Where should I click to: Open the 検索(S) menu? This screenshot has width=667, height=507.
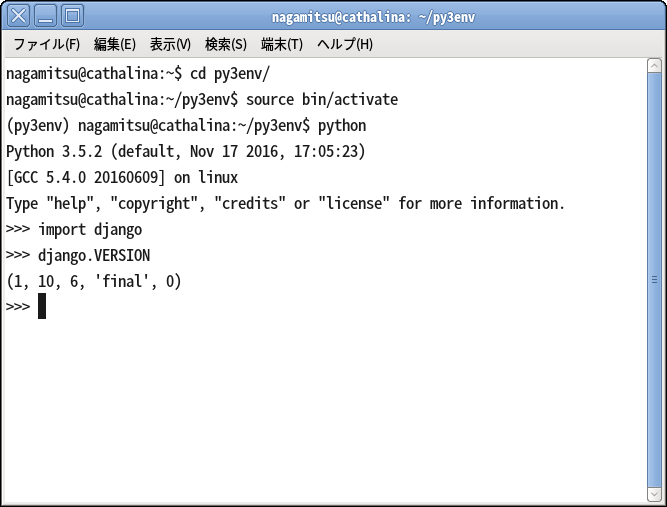click(225, 44)
